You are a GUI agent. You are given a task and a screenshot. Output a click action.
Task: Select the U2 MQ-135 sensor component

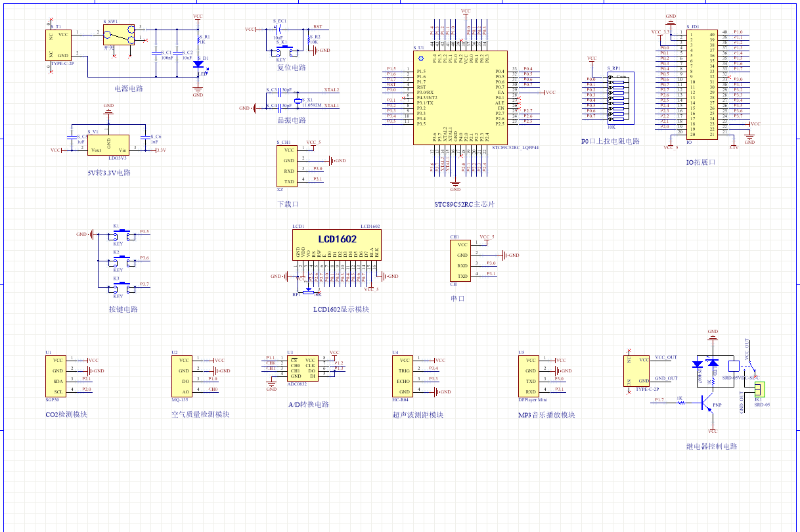click(x=182, y=376)
